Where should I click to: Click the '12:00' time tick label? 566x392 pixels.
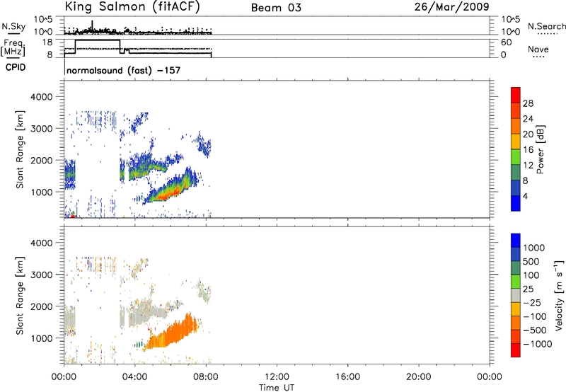(277, 377)
